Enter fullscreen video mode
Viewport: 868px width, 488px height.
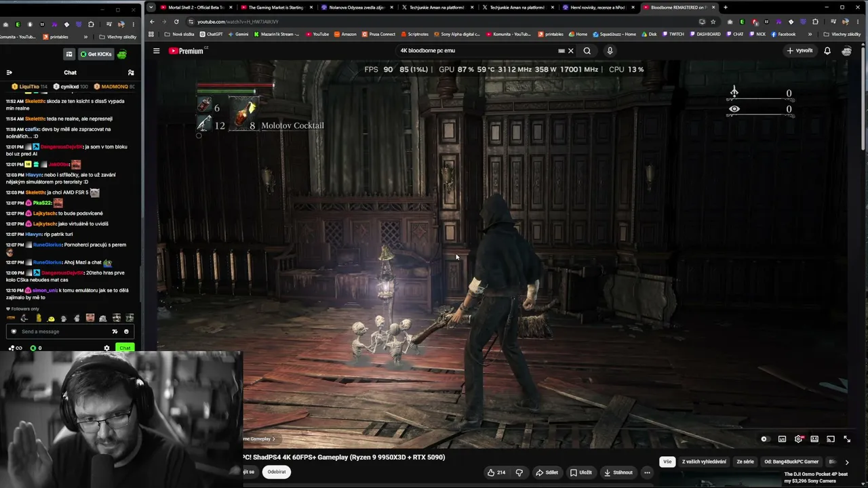point(847,439)
